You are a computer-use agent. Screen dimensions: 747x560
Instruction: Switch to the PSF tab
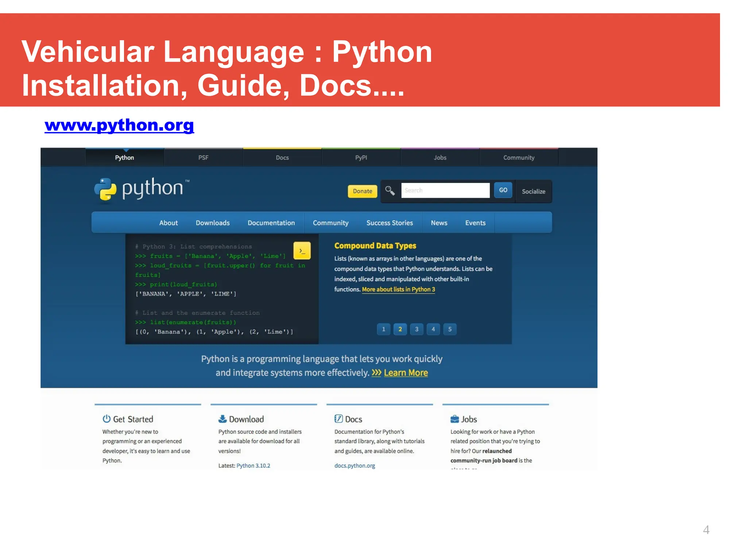pyautogui.click(x=204, y=157)
